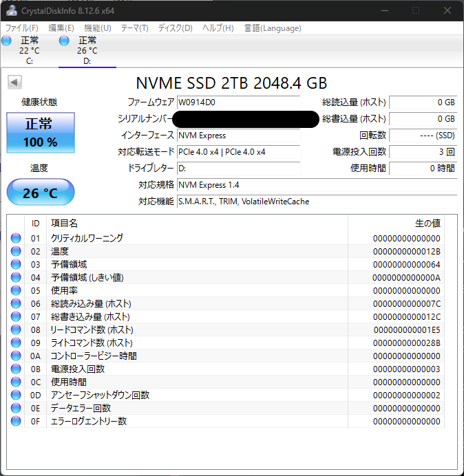Click the CrystalDiskInfo app icon in title bar
The image size is (464, 476).
(x=12, y=10)
